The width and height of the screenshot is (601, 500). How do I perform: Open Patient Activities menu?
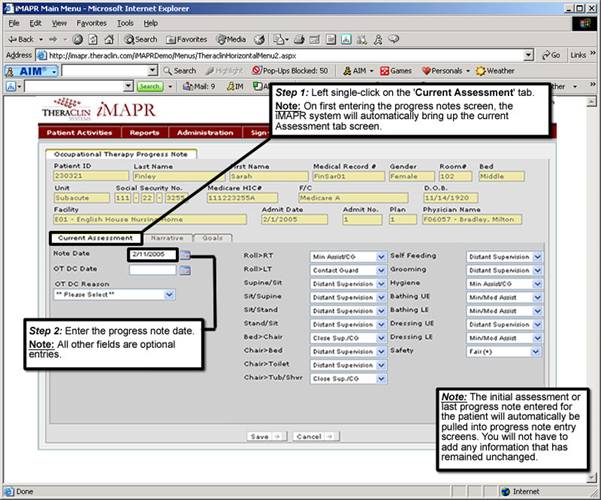pos(79,133)
